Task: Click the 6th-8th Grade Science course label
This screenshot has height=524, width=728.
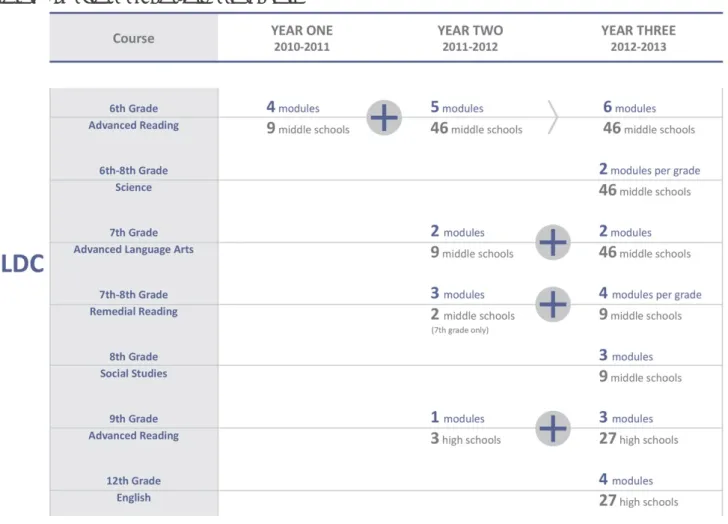Action: pos(134,179)
